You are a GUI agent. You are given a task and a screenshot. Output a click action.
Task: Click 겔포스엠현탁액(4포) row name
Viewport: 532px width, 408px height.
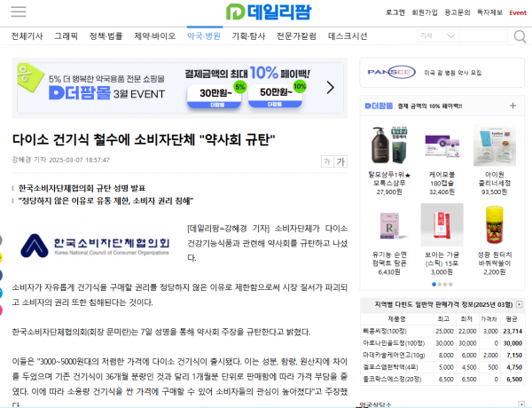[x=390, y=367]
